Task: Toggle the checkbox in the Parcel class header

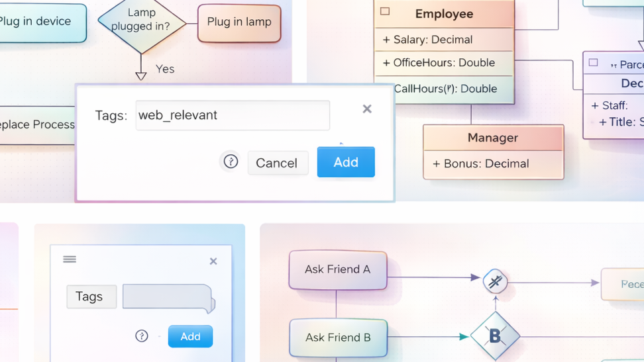Action: 594,63
